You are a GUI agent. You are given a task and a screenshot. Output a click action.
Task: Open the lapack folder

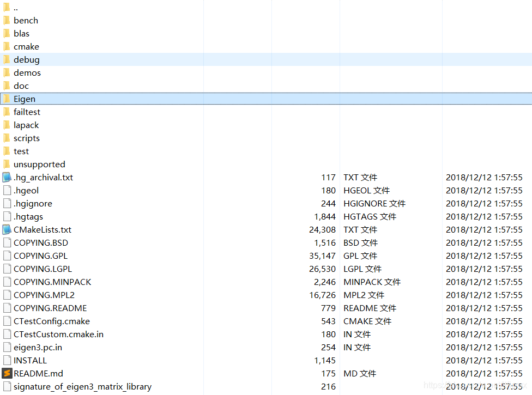point(25,125)
